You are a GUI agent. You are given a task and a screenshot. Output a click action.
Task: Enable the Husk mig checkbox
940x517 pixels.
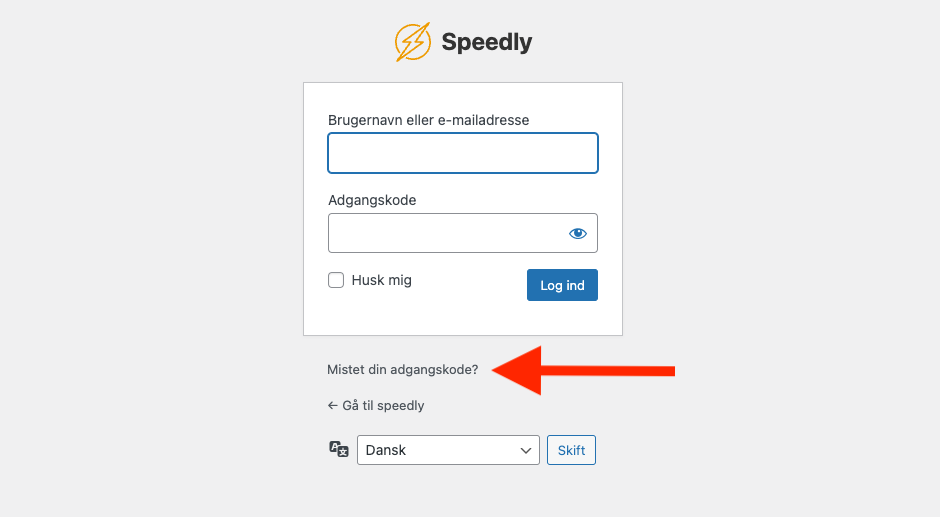tap(336, 281)
